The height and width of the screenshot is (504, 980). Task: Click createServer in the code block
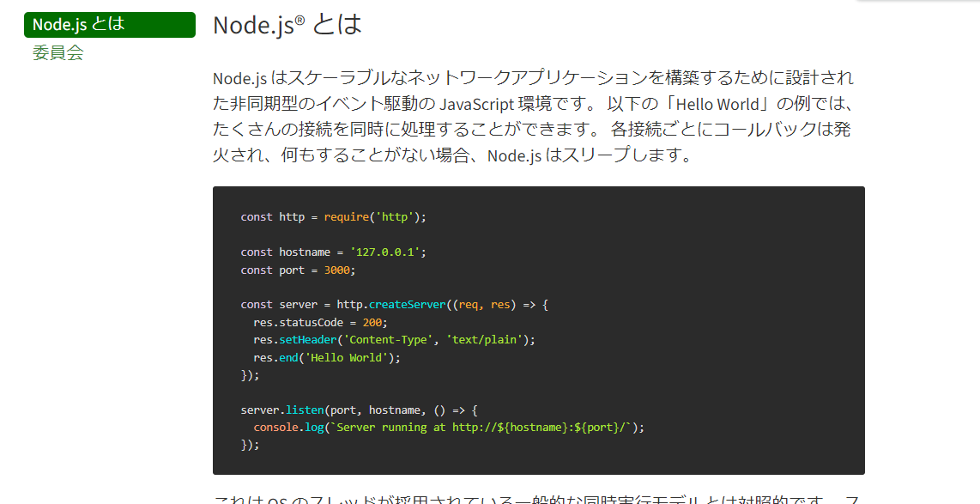408,305
